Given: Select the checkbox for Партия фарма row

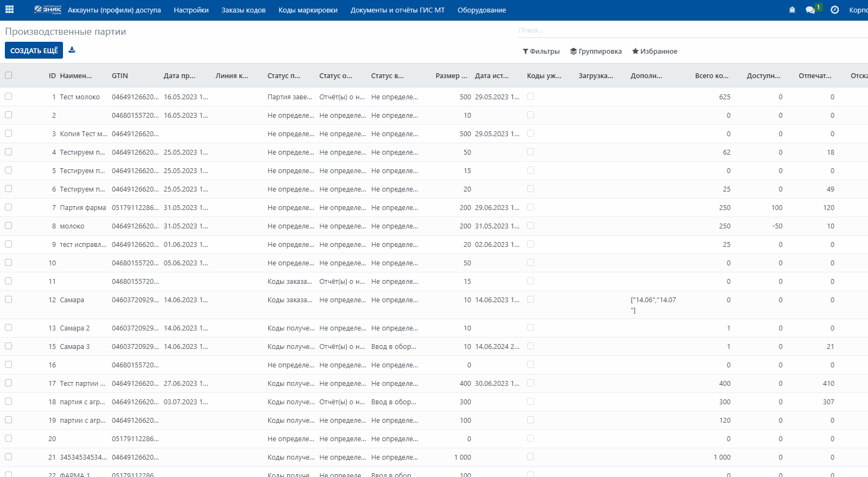Looking at the screenshot, I should pyautogui.click(x=8, y=207).
